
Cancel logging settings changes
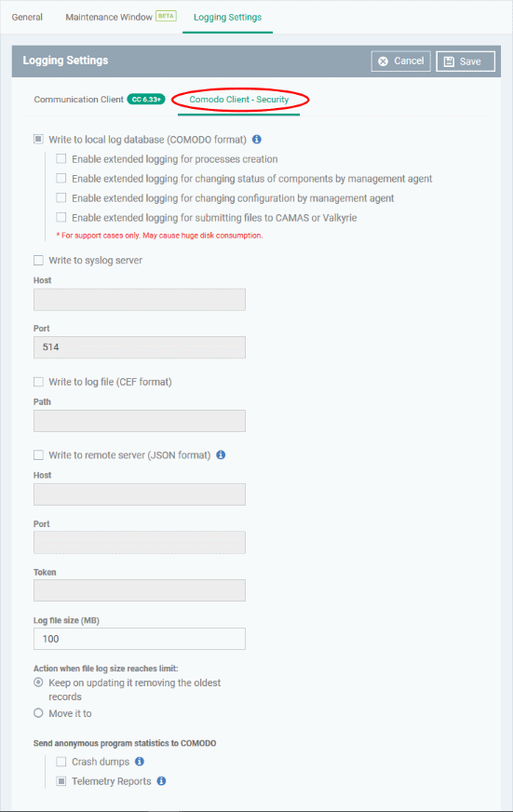point(400,61)
